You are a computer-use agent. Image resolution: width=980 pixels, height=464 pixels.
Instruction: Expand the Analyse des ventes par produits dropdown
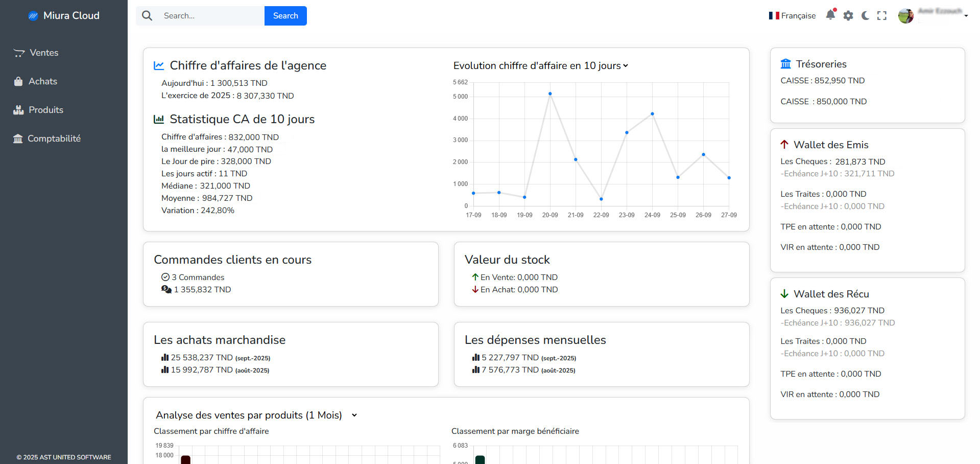coord(354,415)
